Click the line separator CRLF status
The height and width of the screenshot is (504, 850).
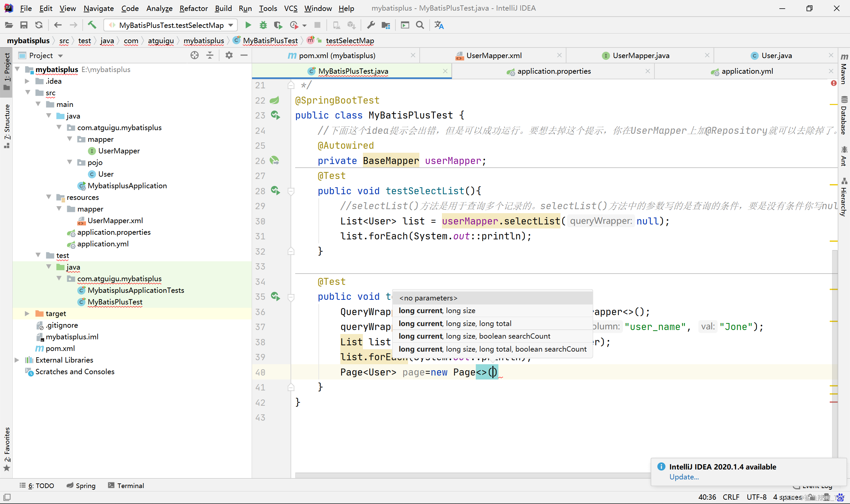click(731, 497)
